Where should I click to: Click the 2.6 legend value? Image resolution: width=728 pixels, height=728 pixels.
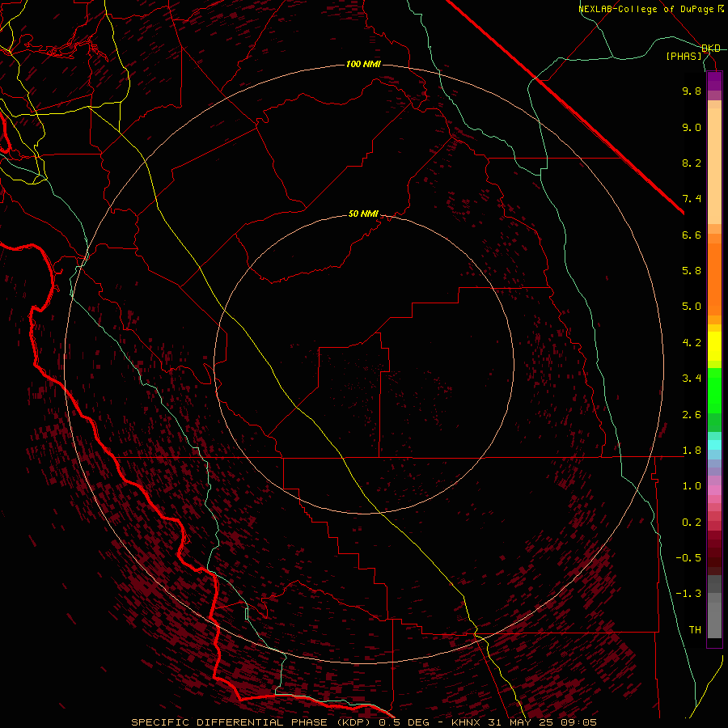pos(692,415)
